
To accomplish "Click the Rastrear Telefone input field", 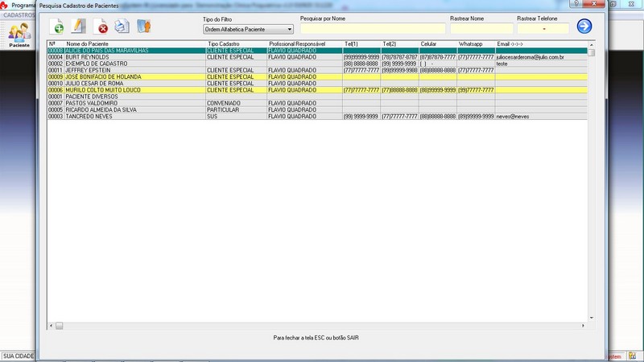I will tap(543, 28).
